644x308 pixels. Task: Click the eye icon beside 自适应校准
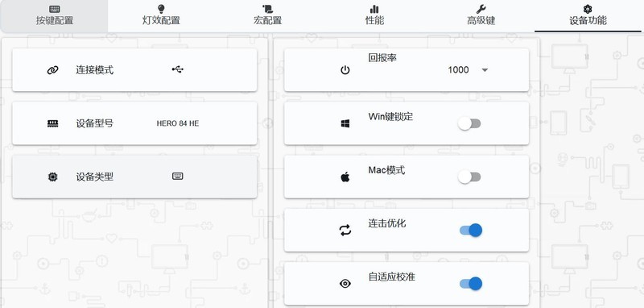coord(345,284)
